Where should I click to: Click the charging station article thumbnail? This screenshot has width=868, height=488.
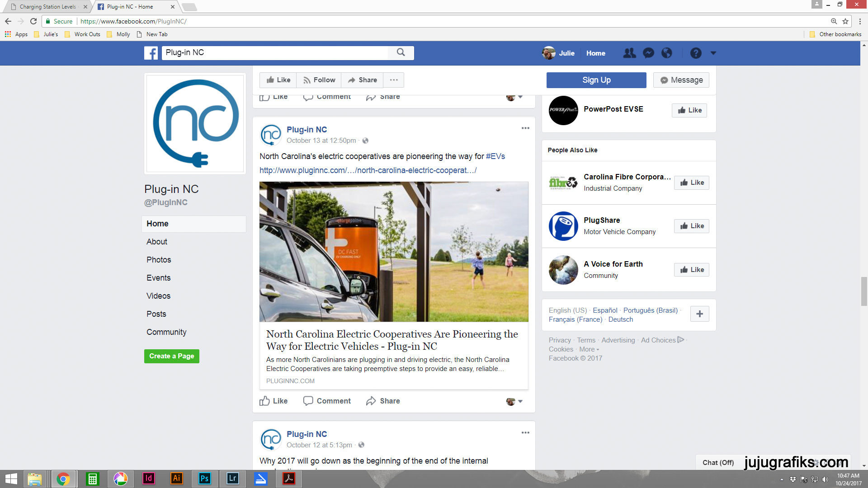[x=393, y=252]
